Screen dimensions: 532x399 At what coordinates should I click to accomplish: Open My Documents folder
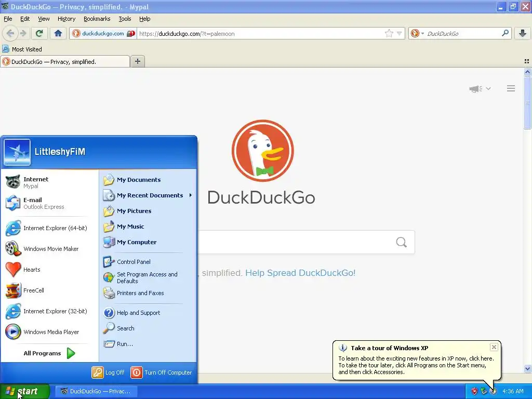148,180
